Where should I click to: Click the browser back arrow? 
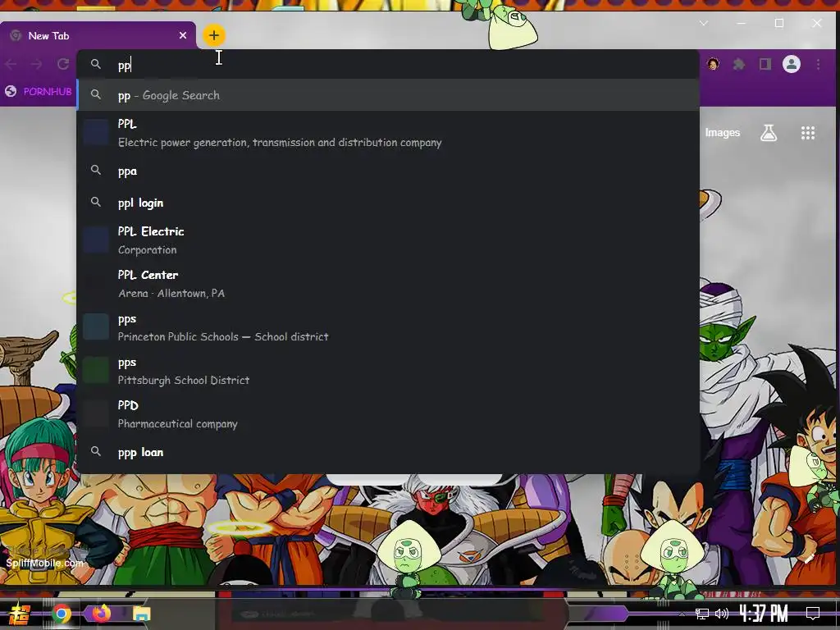pos(11,64)
